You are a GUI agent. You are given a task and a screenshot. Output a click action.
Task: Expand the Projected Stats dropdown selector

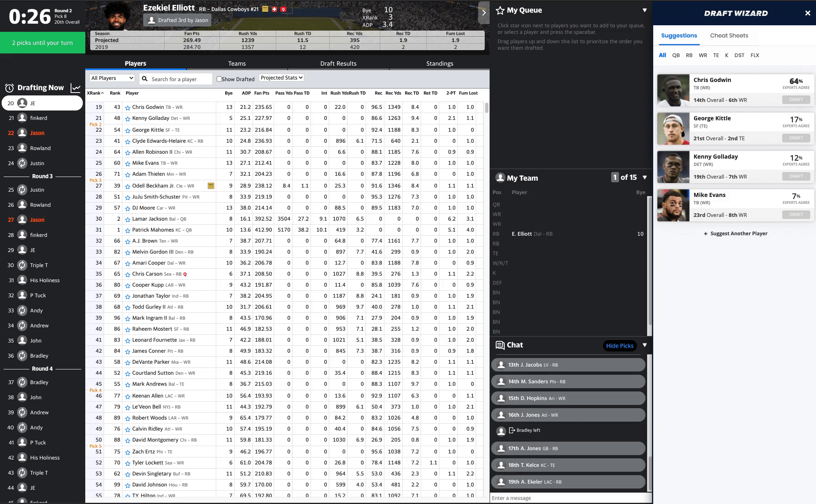pyautogui.click(x=281, y=77)
